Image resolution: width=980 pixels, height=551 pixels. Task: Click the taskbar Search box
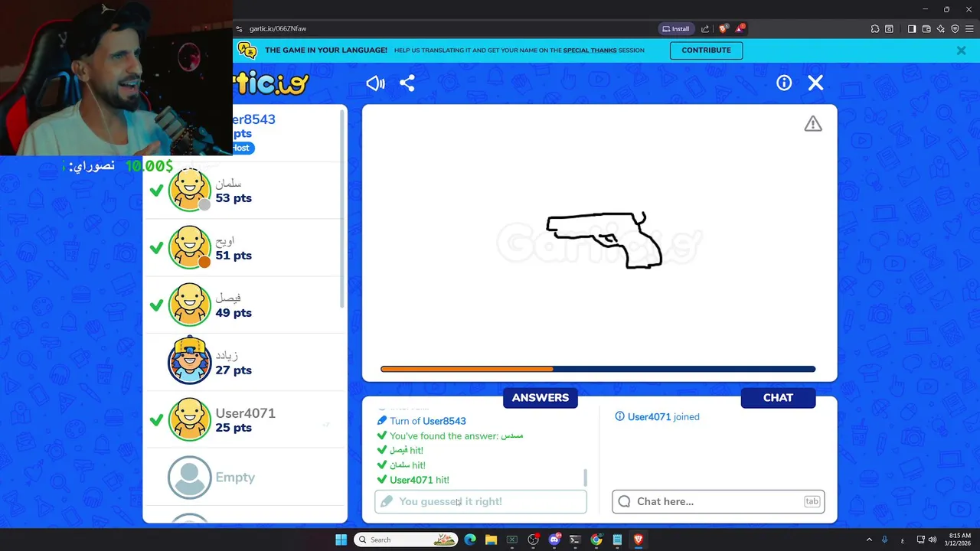(x=406, y=540)
